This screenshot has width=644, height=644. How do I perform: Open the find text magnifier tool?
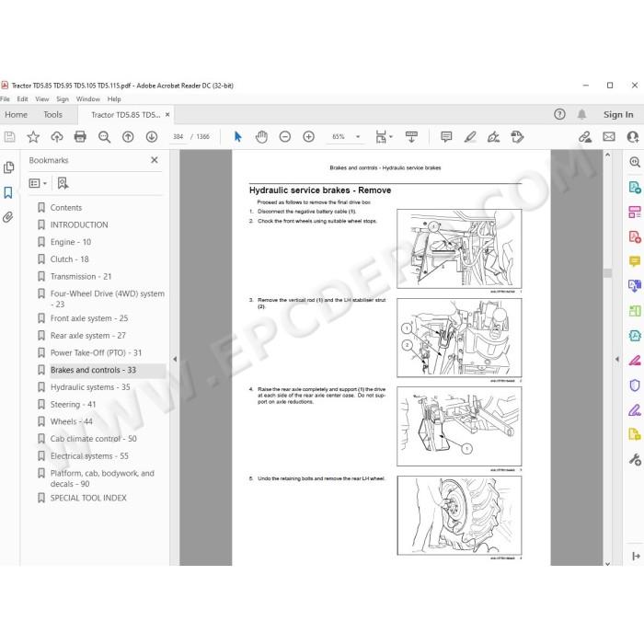tap(104, 137)
